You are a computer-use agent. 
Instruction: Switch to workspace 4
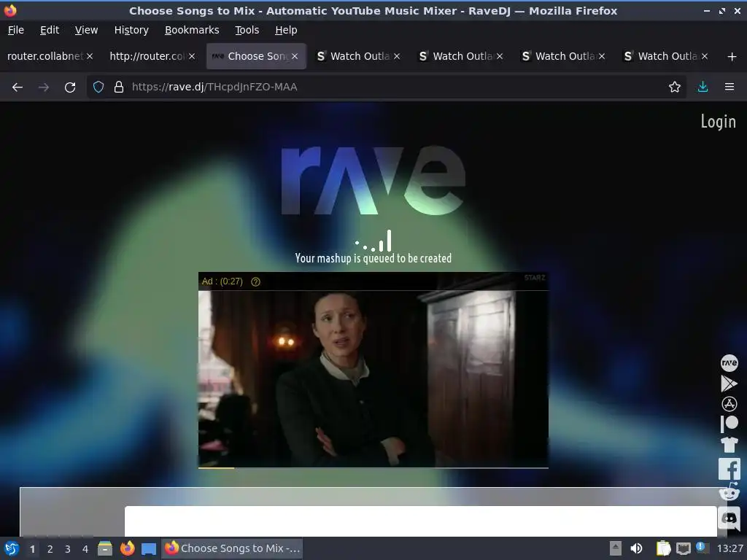pos(85,549)
